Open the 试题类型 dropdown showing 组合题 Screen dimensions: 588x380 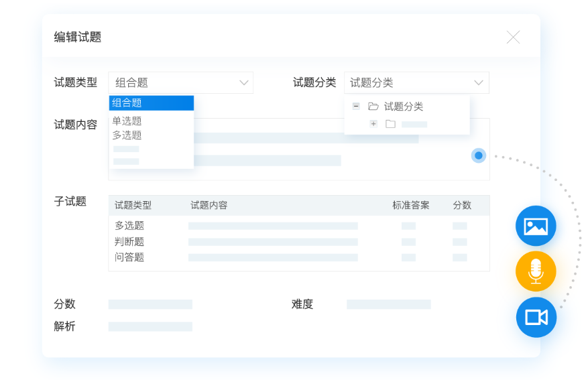pyautogui.click(x=180, y=82)
